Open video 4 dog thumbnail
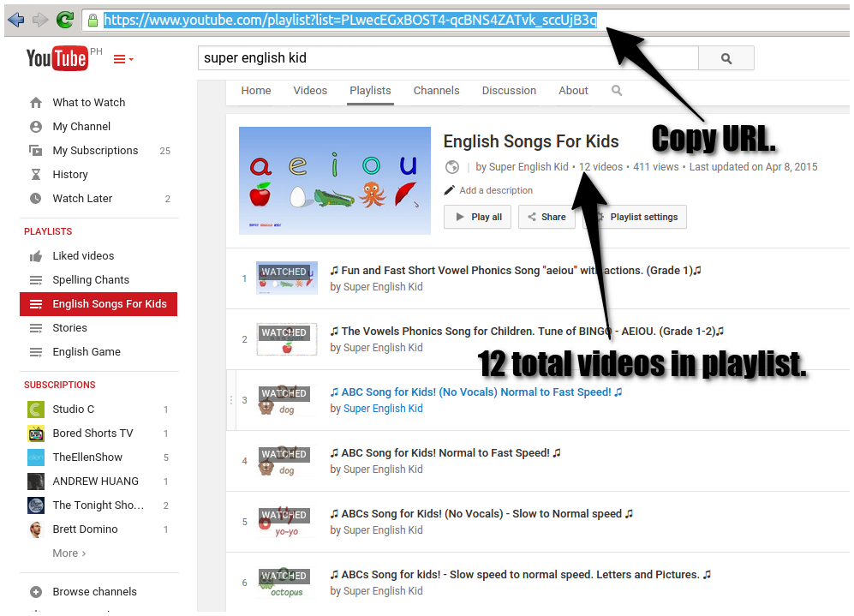Screen dimensions: 854x616 point(287,461)
